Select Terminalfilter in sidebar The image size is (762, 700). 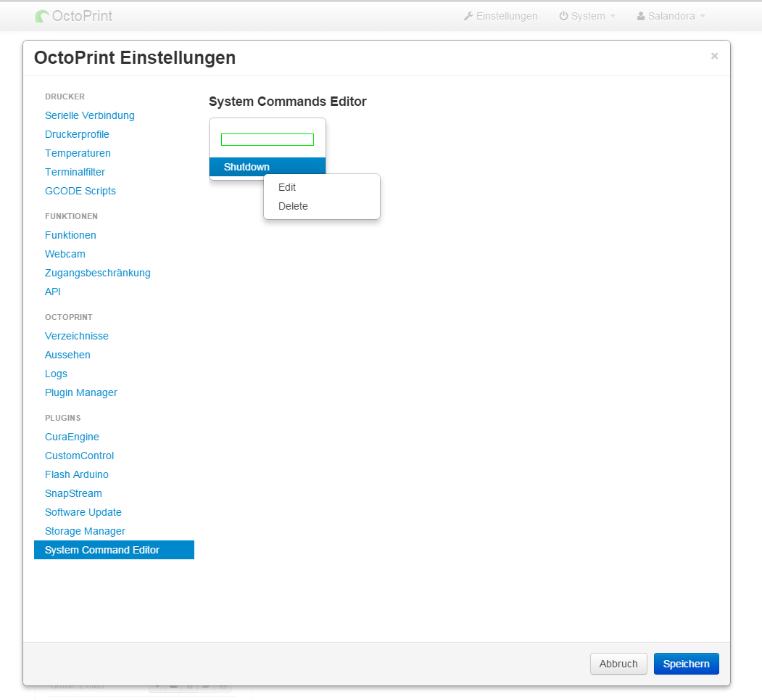75,172
